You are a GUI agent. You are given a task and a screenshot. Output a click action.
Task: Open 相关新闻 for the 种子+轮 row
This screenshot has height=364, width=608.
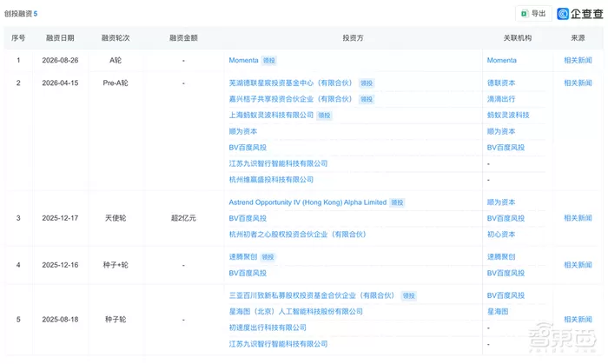coord(578,265)
